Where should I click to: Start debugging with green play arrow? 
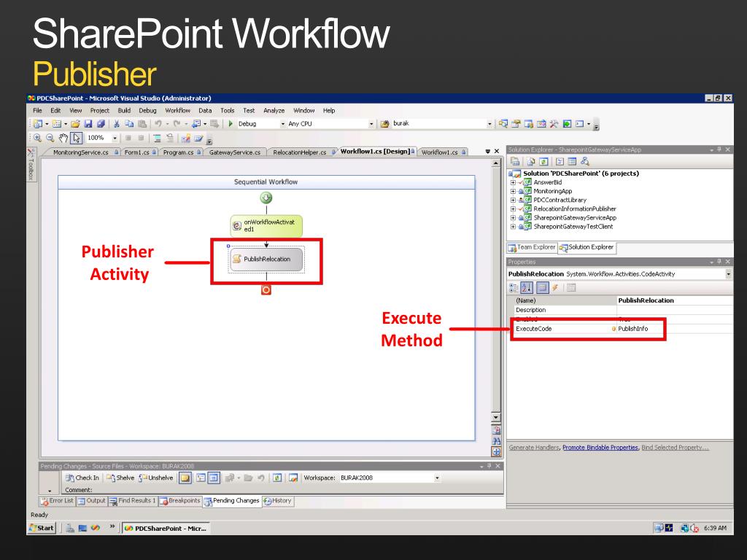tap(231, 124)
